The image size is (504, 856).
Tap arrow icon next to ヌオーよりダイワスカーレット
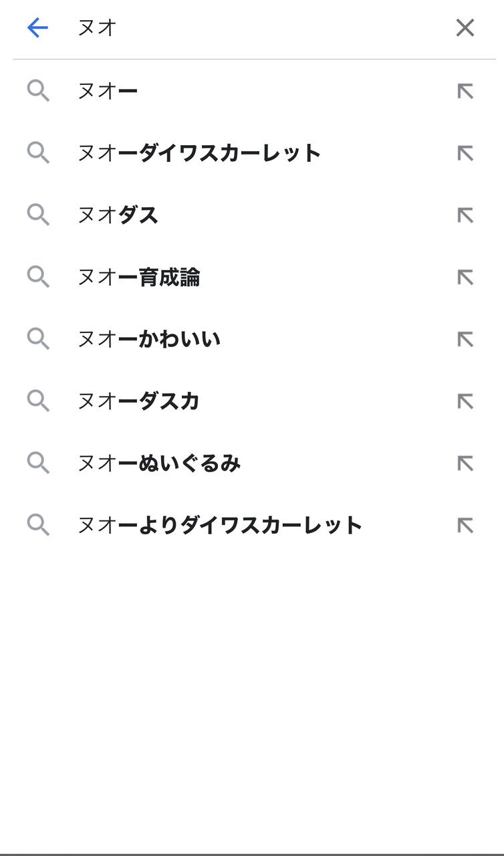tap(465, 525)
